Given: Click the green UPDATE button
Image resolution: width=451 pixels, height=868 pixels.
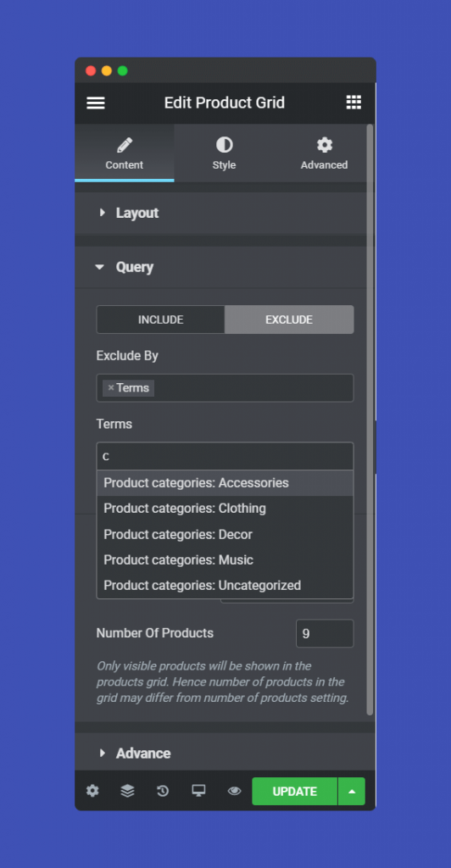Looking at the screenshot, I should click(294, 791).
